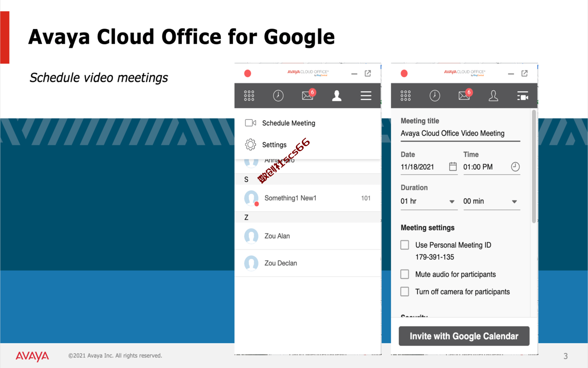Check Mute audio for participants
588x368 pixels.
pos(405,274)
